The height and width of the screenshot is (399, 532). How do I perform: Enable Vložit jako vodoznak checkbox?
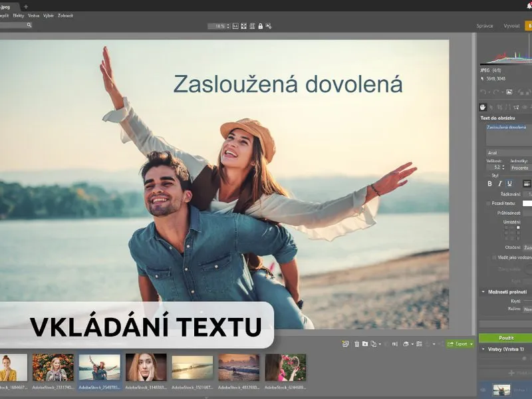tap(494, 257)
